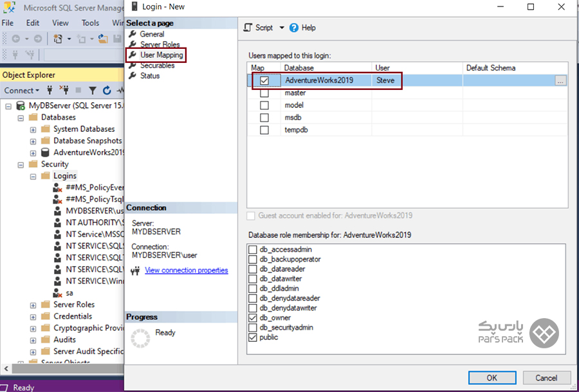Check the Map box for model
Screen dimensions: 579x392
coord(264,105)
